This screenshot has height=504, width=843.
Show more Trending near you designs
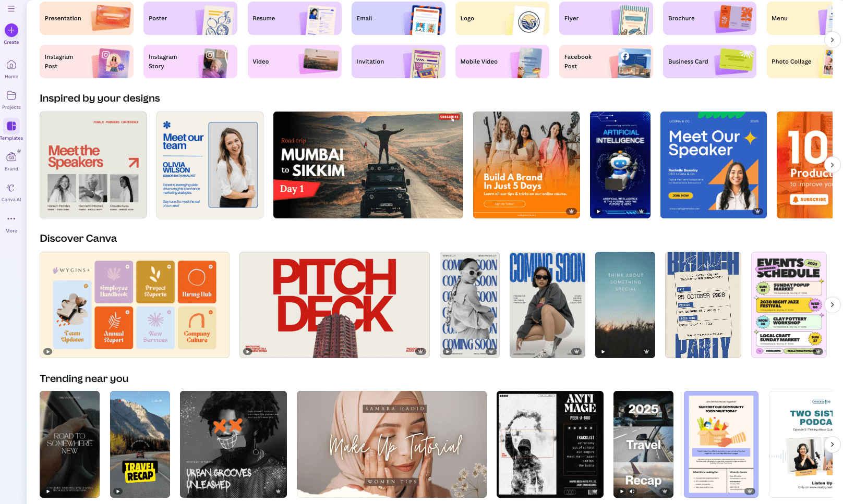point(832,444)
